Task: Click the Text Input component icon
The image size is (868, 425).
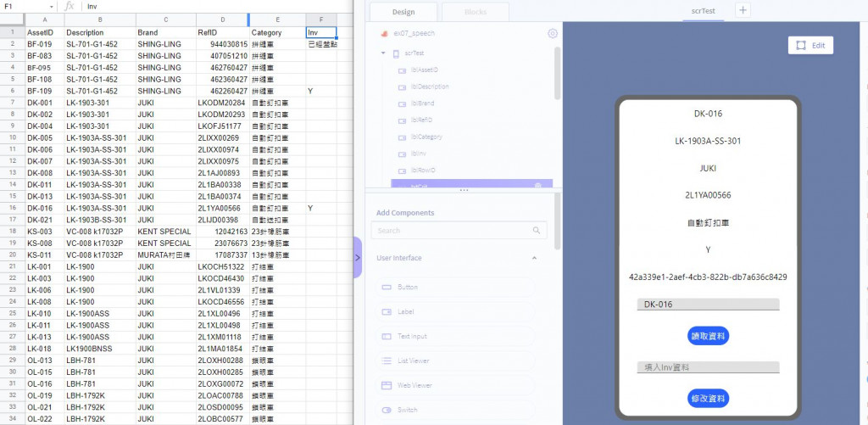Action: point(387,336)
